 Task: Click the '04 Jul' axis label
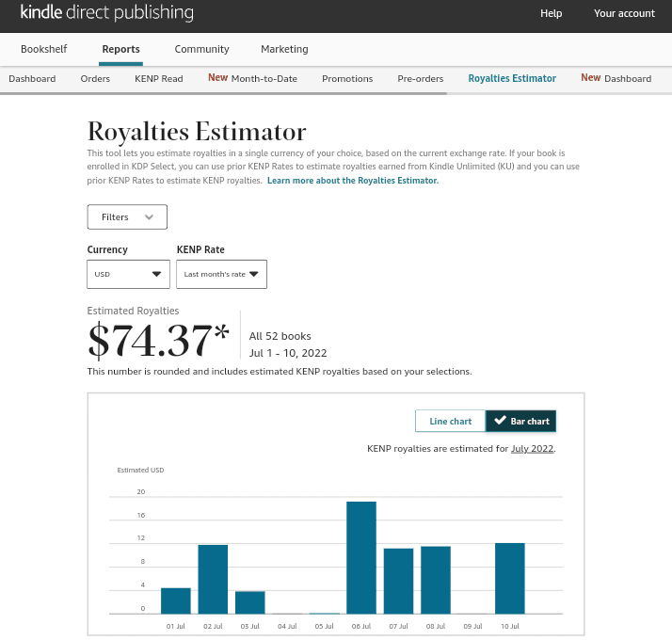(x=287, y=626)
